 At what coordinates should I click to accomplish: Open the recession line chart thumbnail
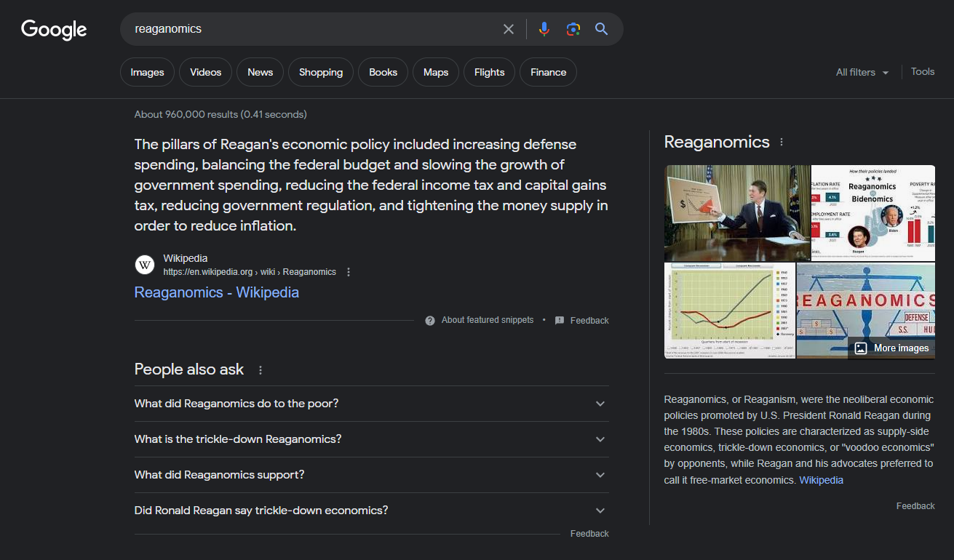tap(730, 311)
